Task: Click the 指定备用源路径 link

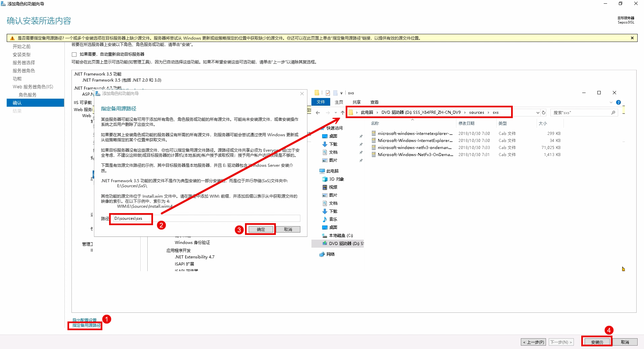Action: (x=86, y=326)
